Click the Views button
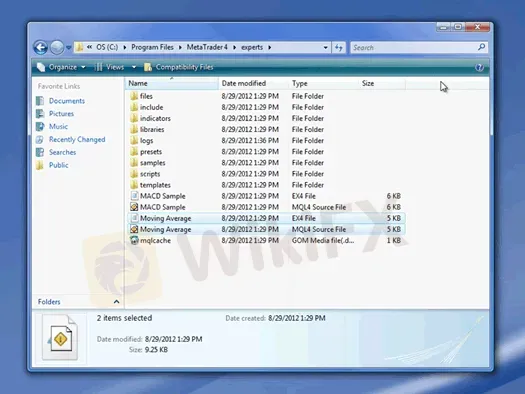 pos(110,67)
